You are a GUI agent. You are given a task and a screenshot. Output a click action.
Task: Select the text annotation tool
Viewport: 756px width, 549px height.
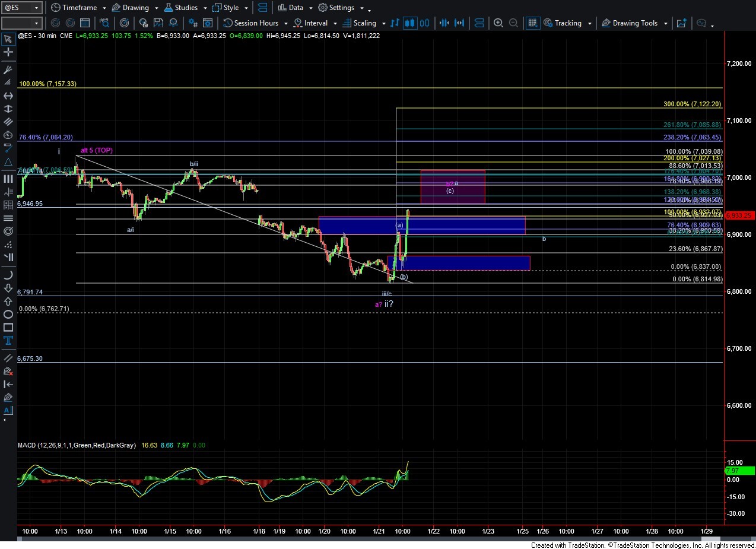tap(8, 341)
